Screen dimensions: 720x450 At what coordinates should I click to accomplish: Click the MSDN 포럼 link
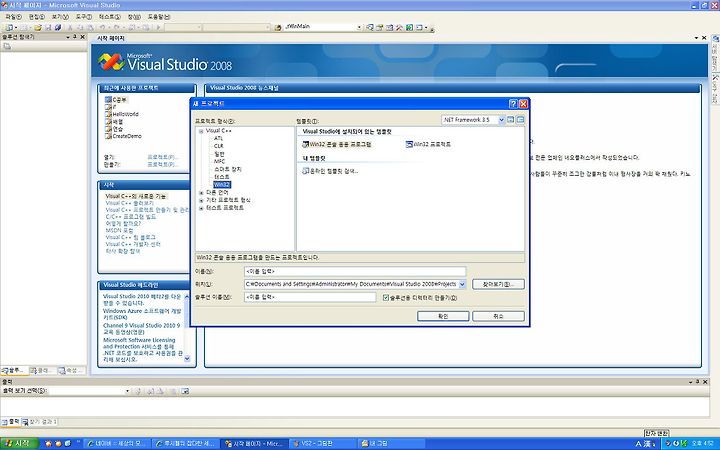tap(119, 231)
